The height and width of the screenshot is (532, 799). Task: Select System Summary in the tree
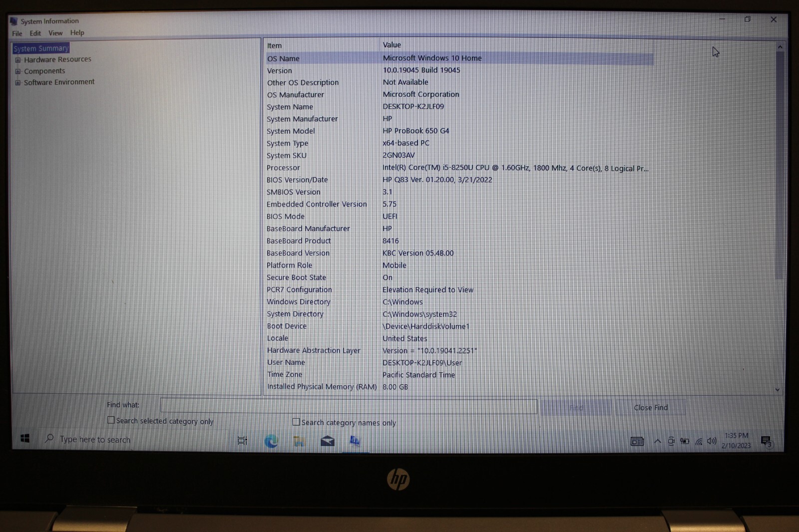tap(41, 48)
